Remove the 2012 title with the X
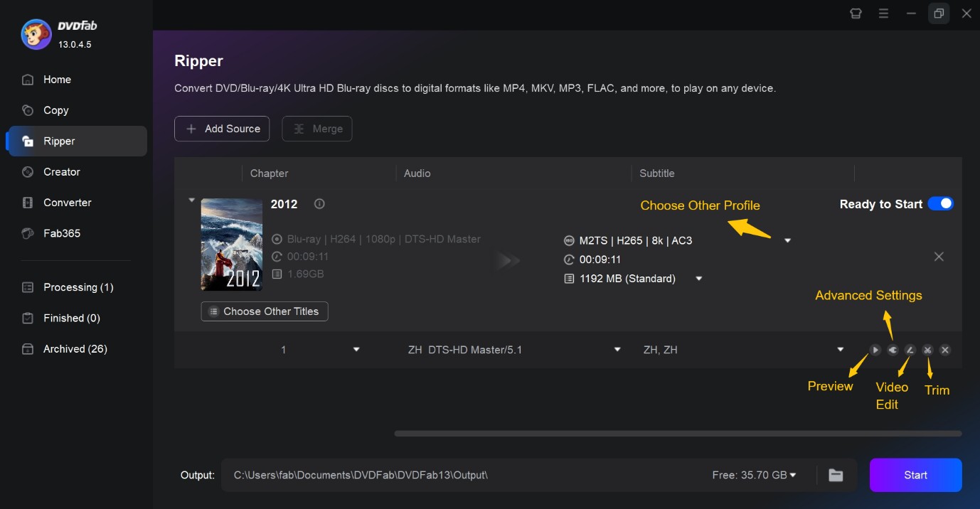The height and width of the screenshot is (509, 980). coord(939,256)
